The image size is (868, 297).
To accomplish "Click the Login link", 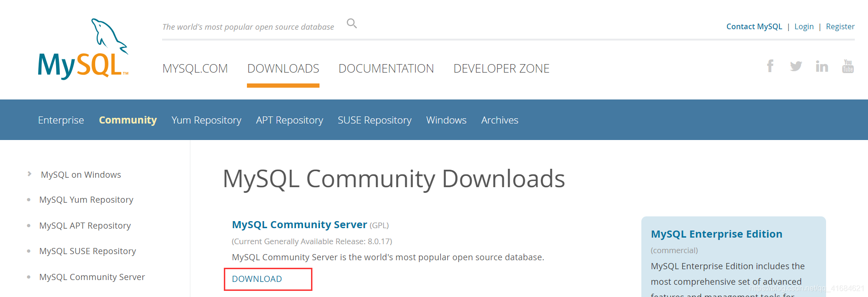I will click(804, 26).
